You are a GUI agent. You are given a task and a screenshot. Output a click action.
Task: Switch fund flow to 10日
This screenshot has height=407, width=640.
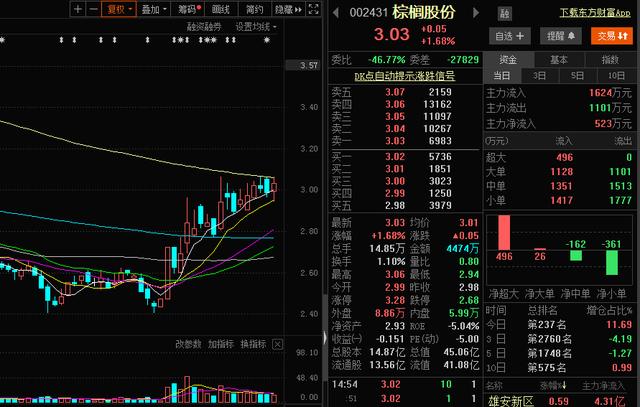point(616,76)
